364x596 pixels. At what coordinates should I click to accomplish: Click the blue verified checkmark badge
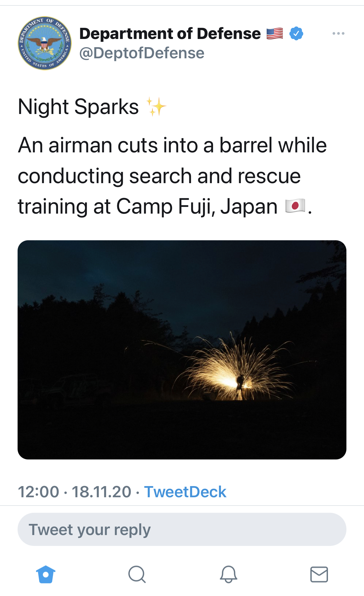click(x=296, y=33)
